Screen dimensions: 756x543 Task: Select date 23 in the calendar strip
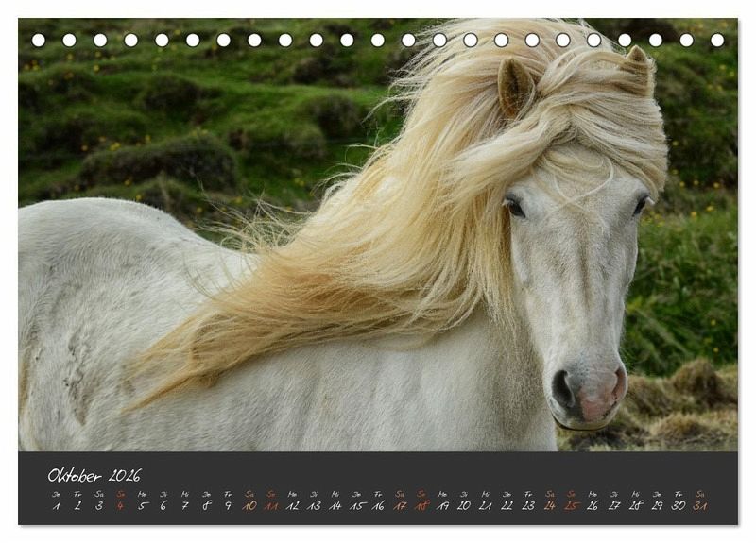[528, 505]
